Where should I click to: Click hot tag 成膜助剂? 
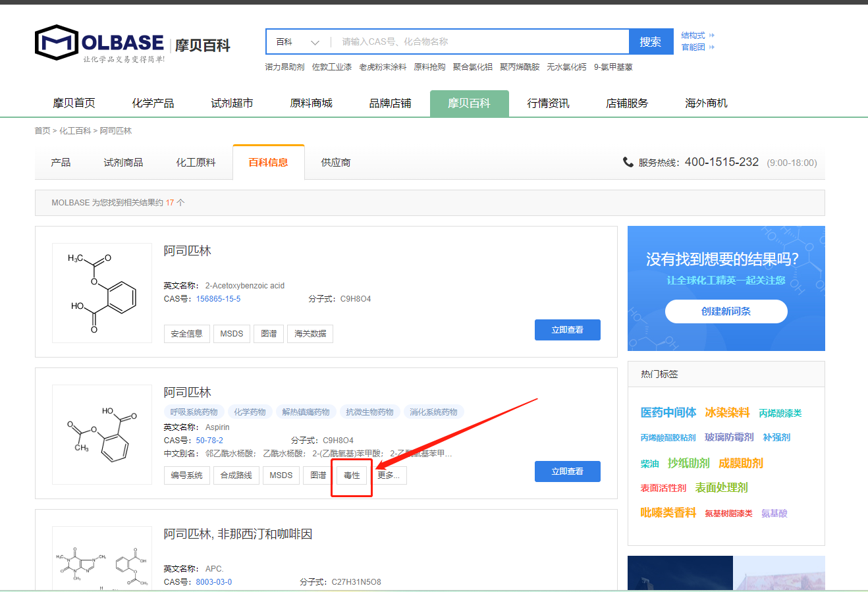coord(741,464)
